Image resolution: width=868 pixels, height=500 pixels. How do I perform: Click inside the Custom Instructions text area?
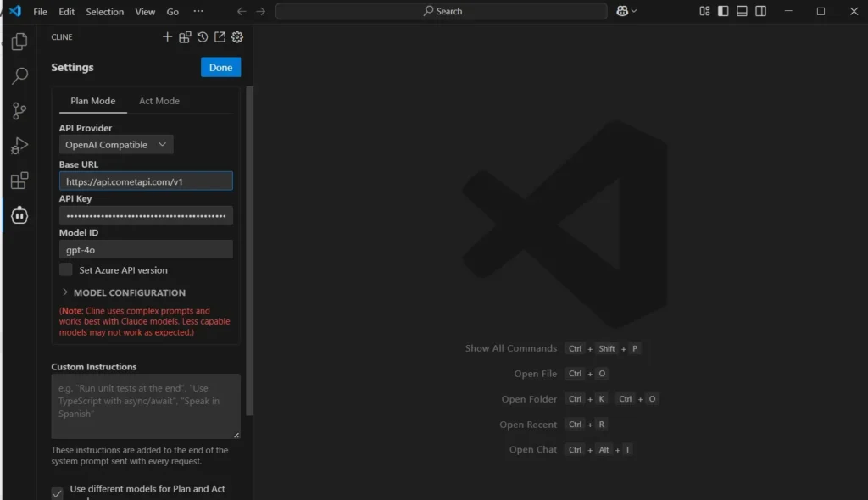click(x=146, y=405)
